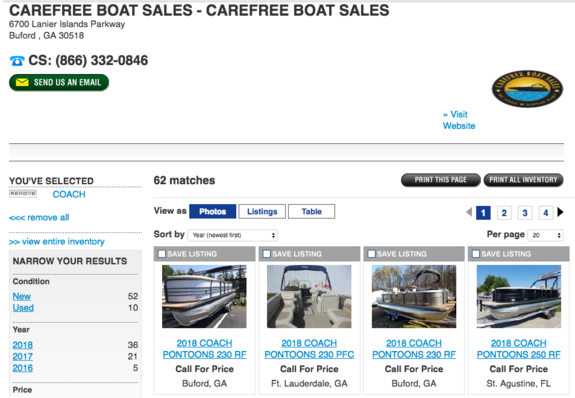Open the Sort by dropdown
Screen dimensions: 575x398
[232, 235]
